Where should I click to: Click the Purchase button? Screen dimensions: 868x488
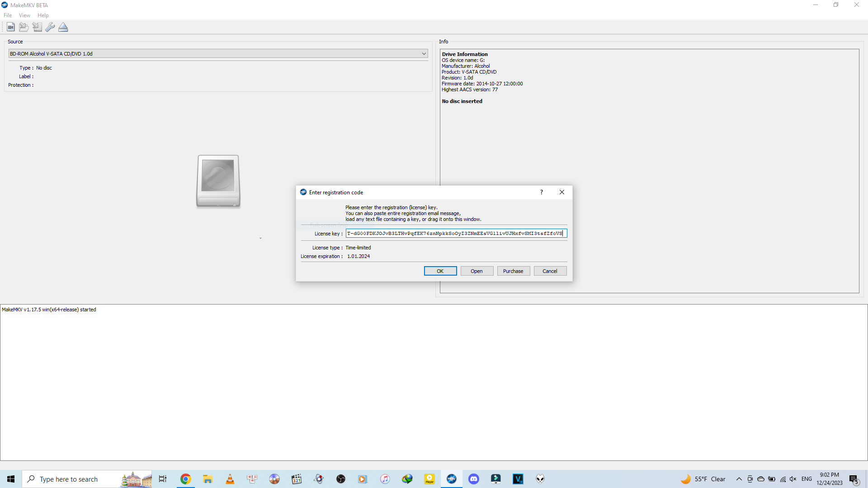click(x=514, y=271)
